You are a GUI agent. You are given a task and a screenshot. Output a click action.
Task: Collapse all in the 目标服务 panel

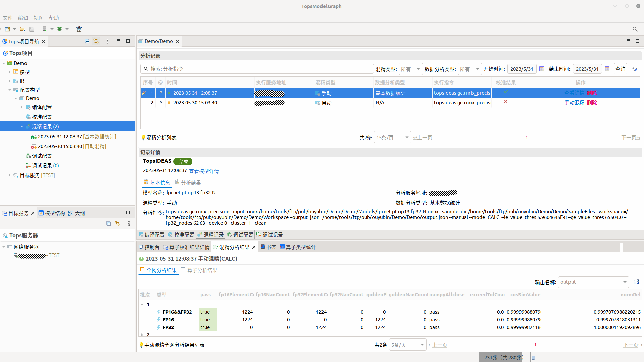[108, 223]
